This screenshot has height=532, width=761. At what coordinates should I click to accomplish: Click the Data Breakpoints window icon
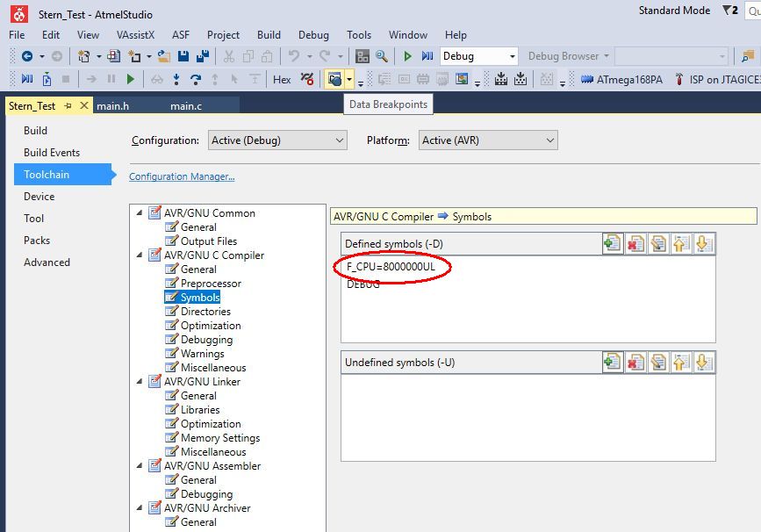coord(334,79)
